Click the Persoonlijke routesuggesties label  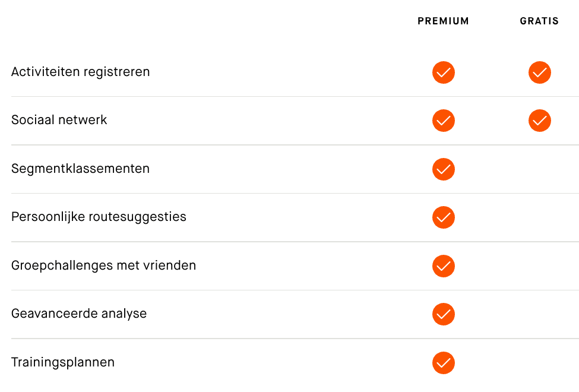99,217
